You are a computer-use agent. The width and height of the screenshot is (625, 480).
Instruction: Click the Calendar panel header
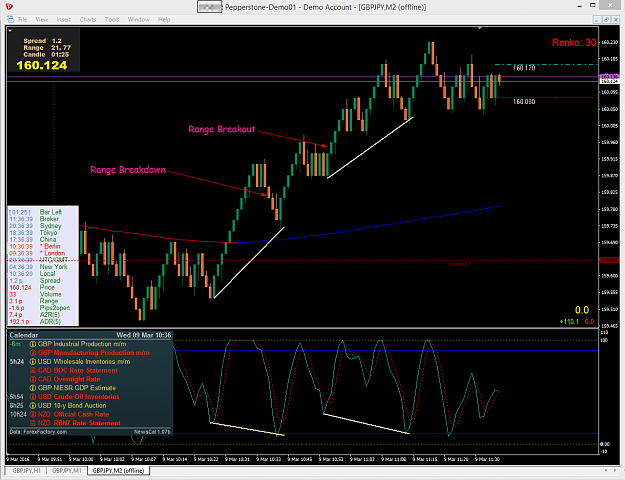coord(90,335)
